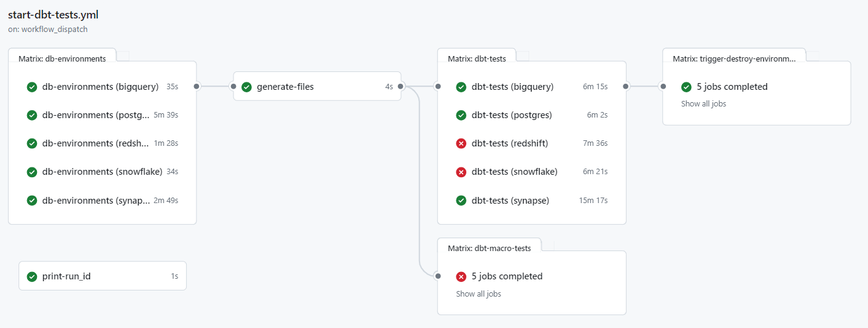Open the dbt-tests (postgres) job
The height and width of the screenshot is (328, 868).
point(511,115)
